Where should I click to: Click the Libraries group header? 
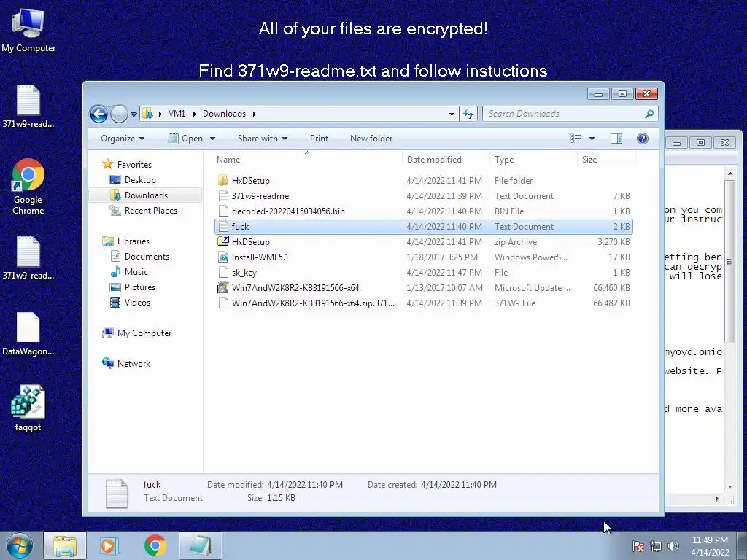tap(133, 241)
